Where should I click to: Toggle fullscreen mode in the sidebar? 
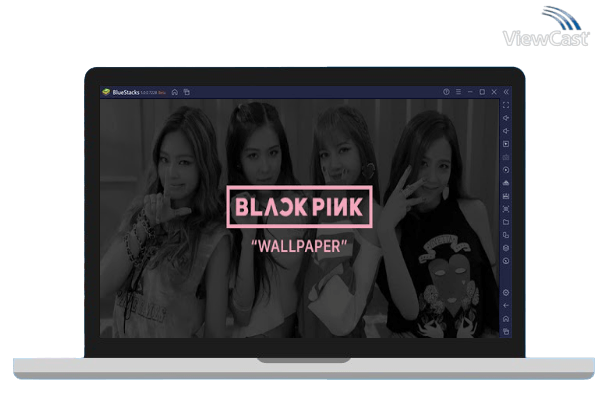[506, 105]
